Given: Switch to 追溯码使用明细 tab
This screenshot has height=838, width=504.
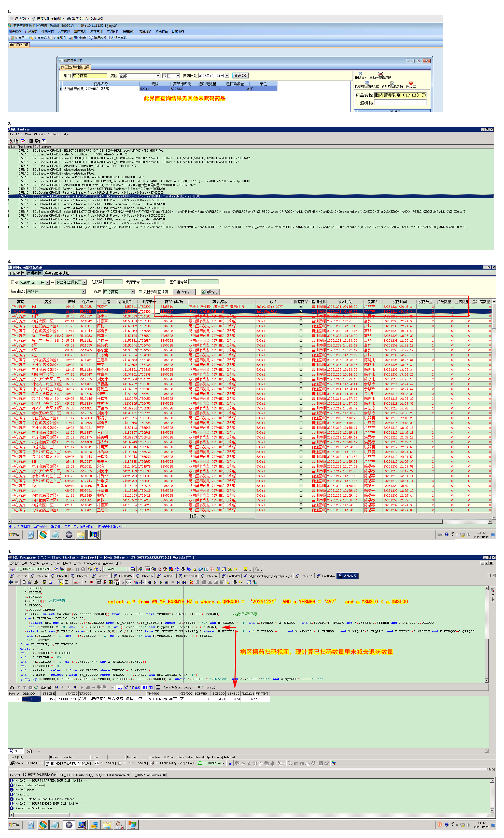Looking at the screenshot, I should pyautogui.click(x=56, y=273).
